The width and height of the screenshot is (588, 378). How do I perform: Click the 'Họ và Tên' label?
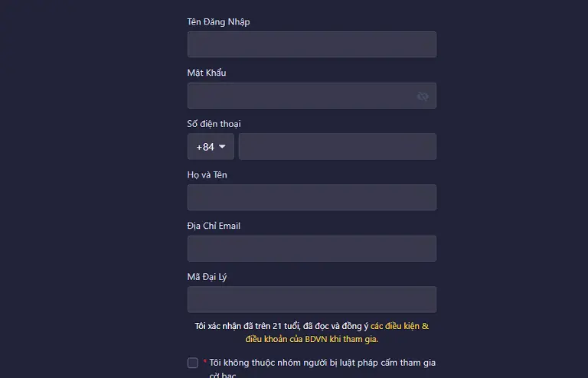click(x=207, y=175)
